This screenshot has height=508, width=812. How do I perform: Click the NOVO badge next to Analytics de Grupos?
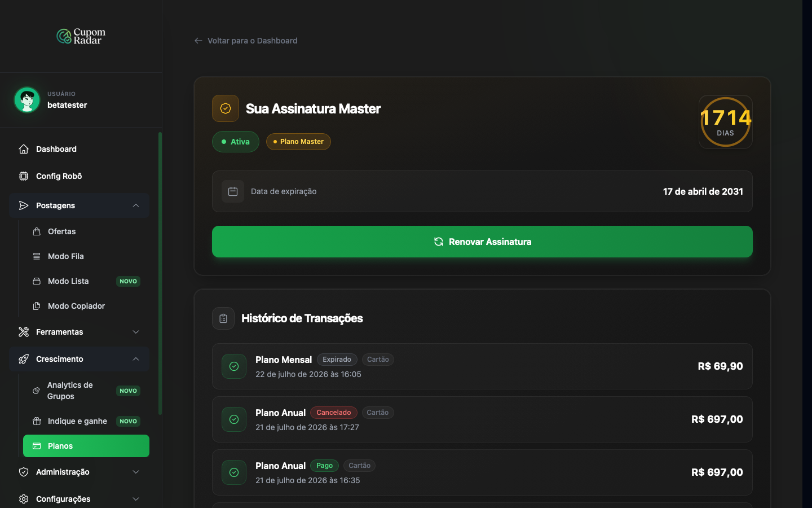[128, 391]
